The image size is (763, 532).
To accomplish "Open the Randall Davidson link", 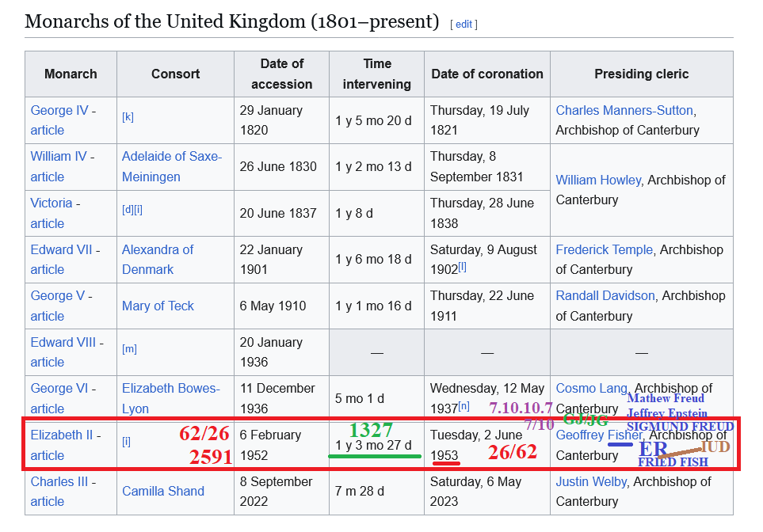I will [605, 296].
